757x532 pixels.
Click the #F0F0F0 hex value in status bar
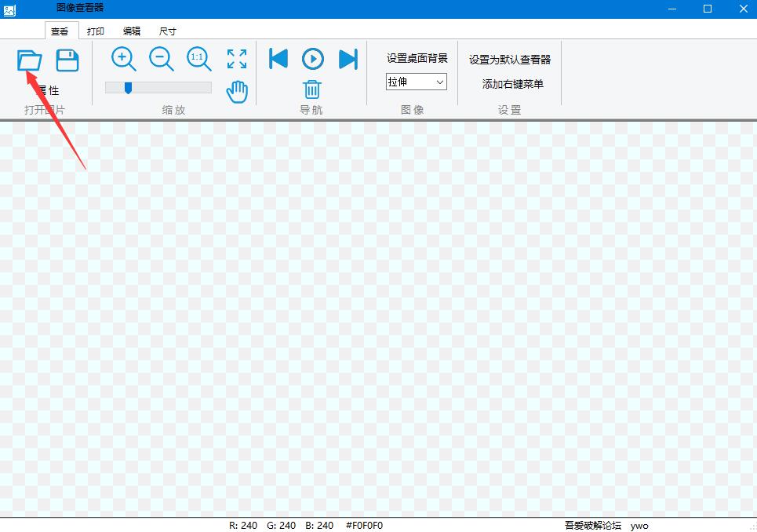365,525
